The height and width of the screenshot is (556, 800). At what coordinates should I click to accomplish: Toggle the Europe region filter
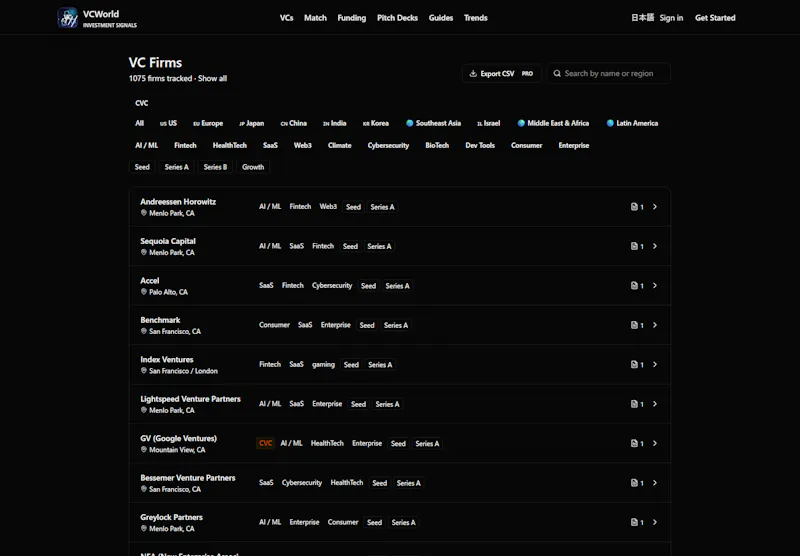point(208,123)
